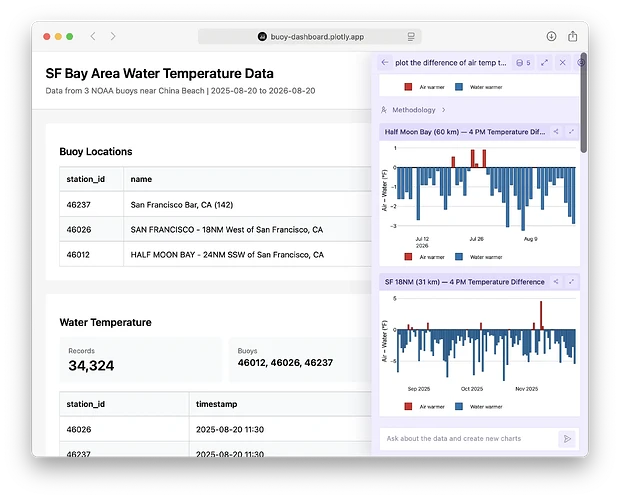The width and height of the screenshot is (620, 499).
Task: Click Jul 26 axis label in Half Moon Bay chart
Action: (476, 239)
